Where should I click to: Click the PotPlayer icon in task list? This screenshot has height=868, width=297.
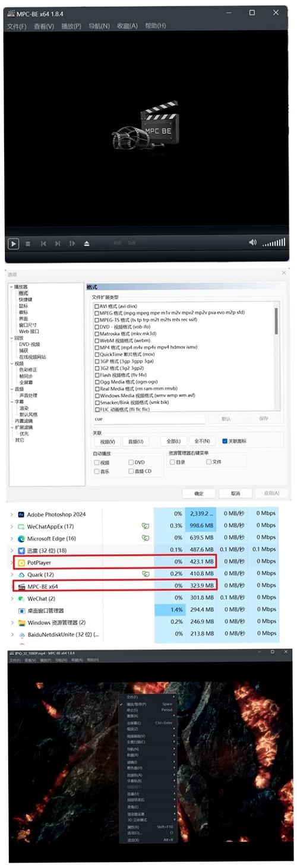coord(21,562)
